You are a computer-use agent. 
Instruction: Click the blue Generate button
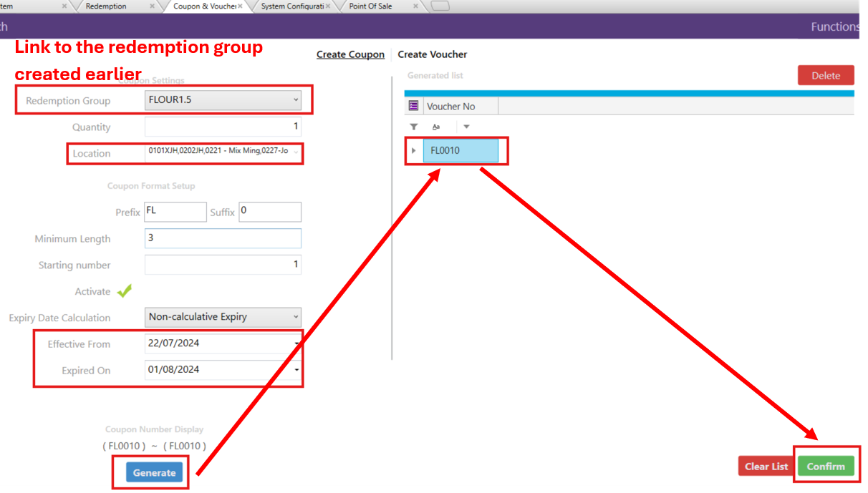[154, 472]
